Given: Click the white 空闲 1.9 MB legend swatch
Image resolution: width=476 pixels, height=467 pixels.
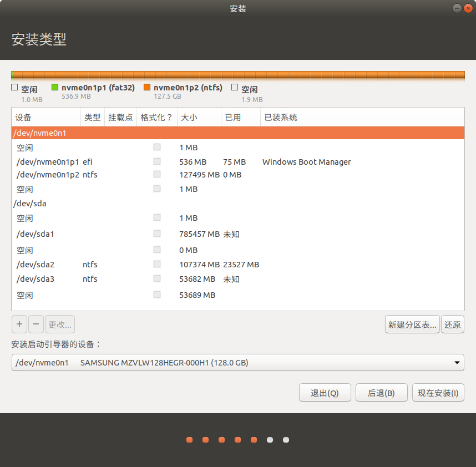Looking at the screenshot, I should [234, 88].
